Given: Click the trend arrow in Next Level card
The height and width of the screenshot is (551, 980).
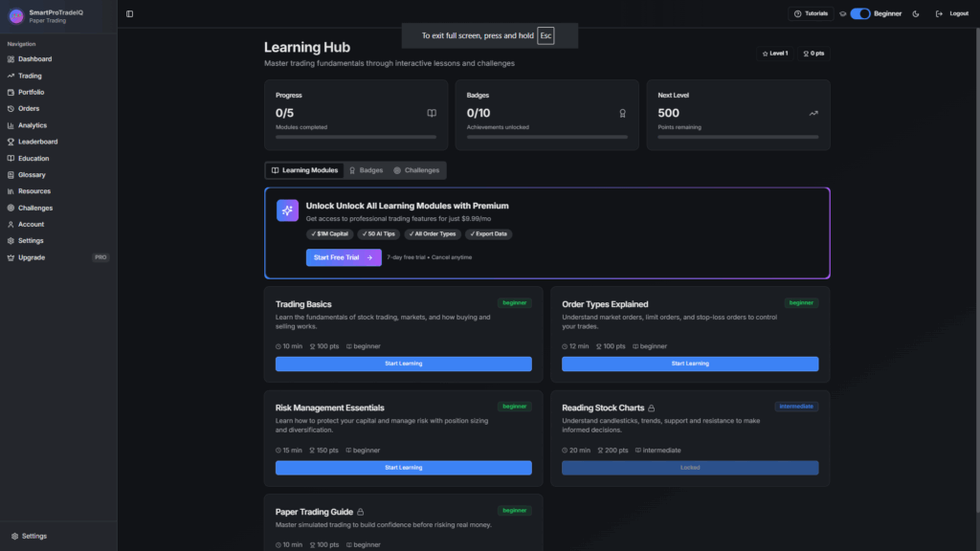Looking at the screenshot, I should pos(813,113).
